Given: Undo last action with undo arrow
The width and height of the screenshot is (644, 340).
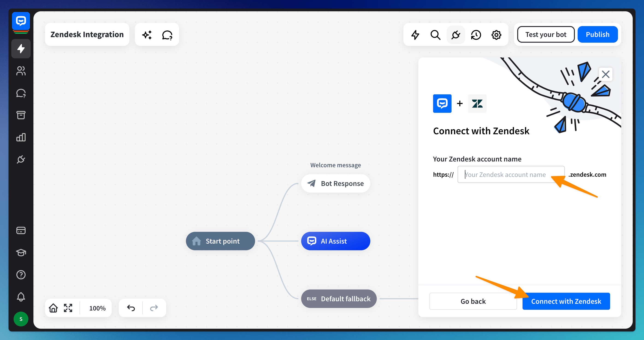Looking at the screenshot, I should tap(131, 308).
